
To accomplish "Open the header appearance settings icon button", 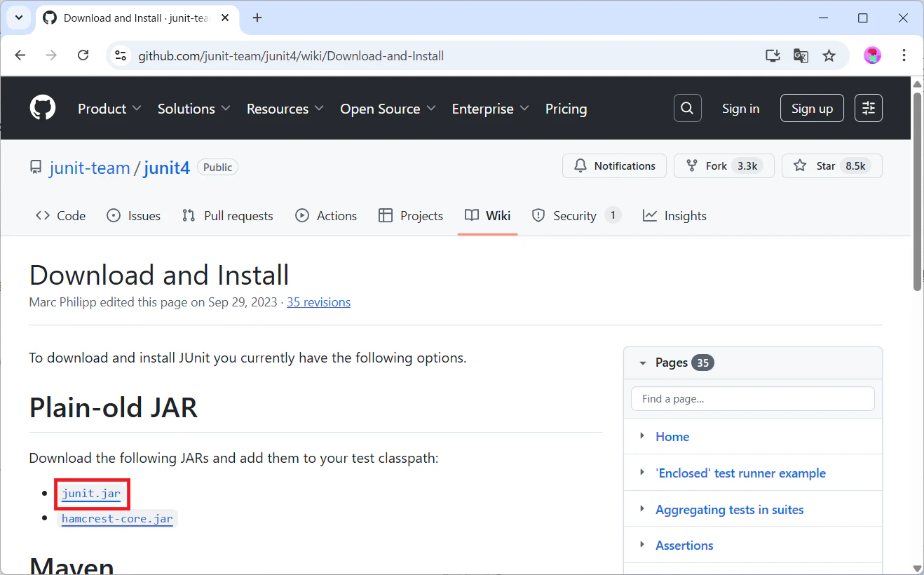I will coord(869,108).
